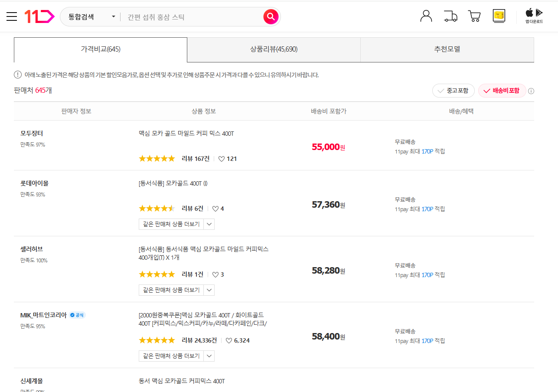Open the hamburger menu in the header
The height and width of the screenshot is (392, 558).
[x=11, y=16]
